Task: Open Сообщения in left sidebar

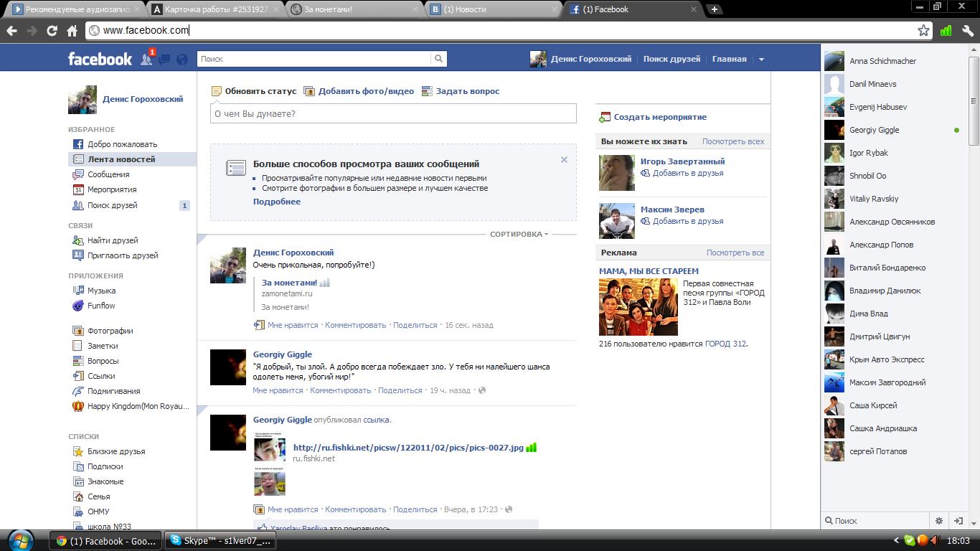Action: (100, 174)
